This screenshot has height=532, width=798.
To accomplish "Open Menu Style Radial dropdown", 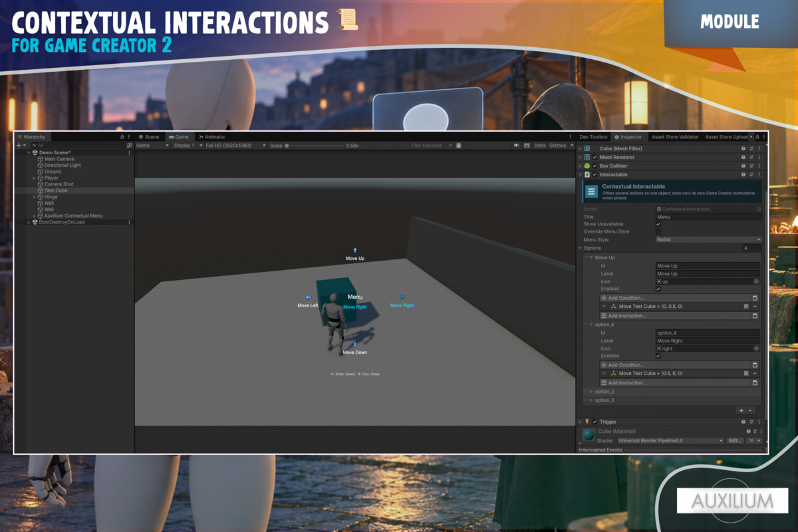I will click(709, 239).
